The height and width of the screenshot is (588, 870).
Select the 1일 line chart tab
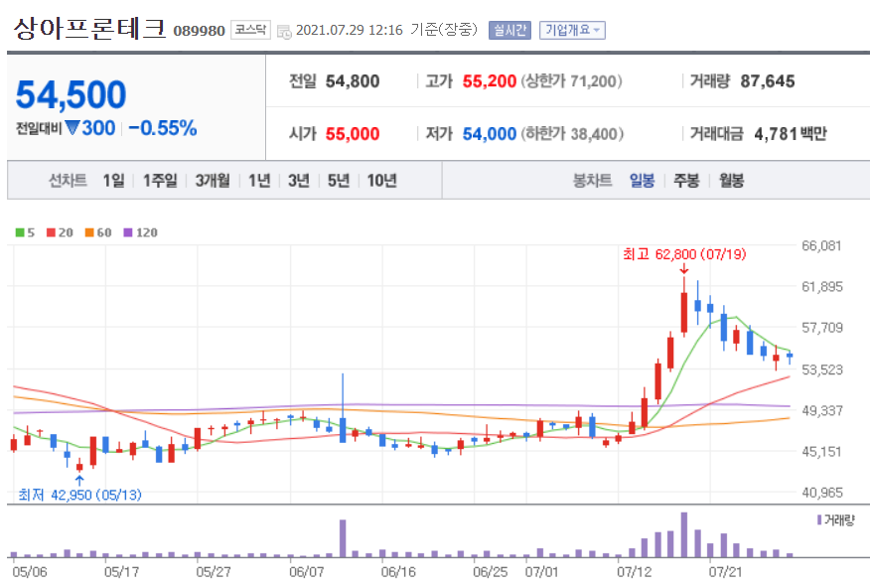[114, 181]
